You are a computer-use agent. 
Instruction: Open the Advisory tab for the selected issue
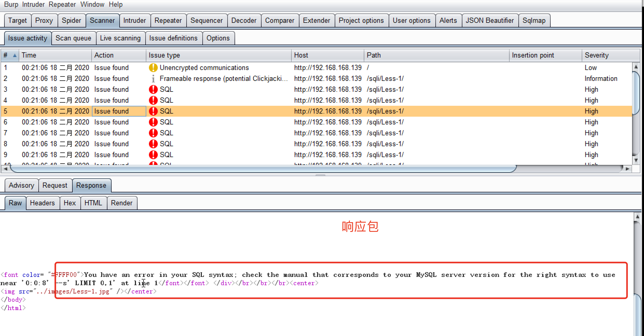[21, 185]
